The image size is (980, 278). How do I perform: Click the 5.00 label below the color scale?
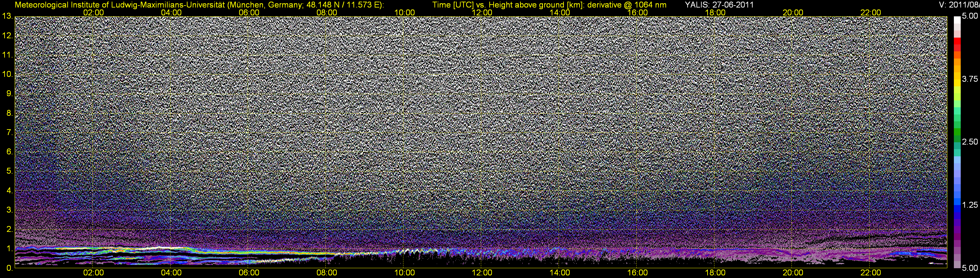(x=969, y=268)
